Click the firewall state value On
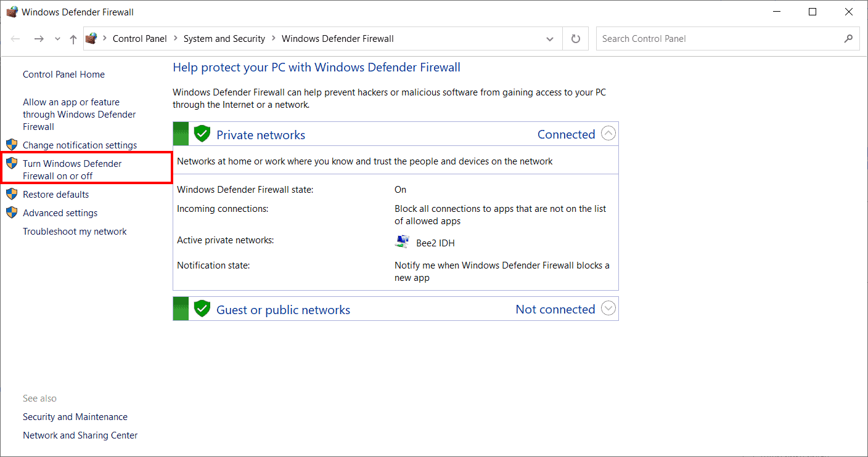The height and width of the screenshot is (457, 868). (x=401, y=190)
